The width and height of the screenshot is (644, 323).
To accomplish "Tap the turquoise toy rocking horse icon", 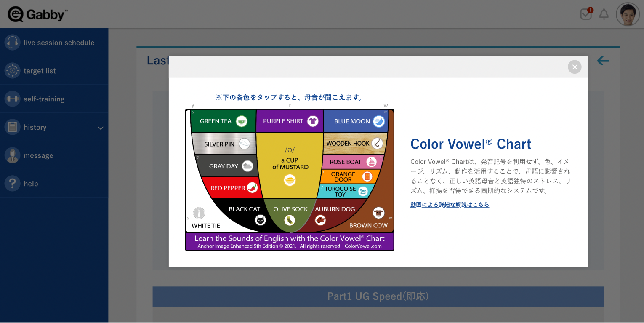I will [x=363, y=191].
